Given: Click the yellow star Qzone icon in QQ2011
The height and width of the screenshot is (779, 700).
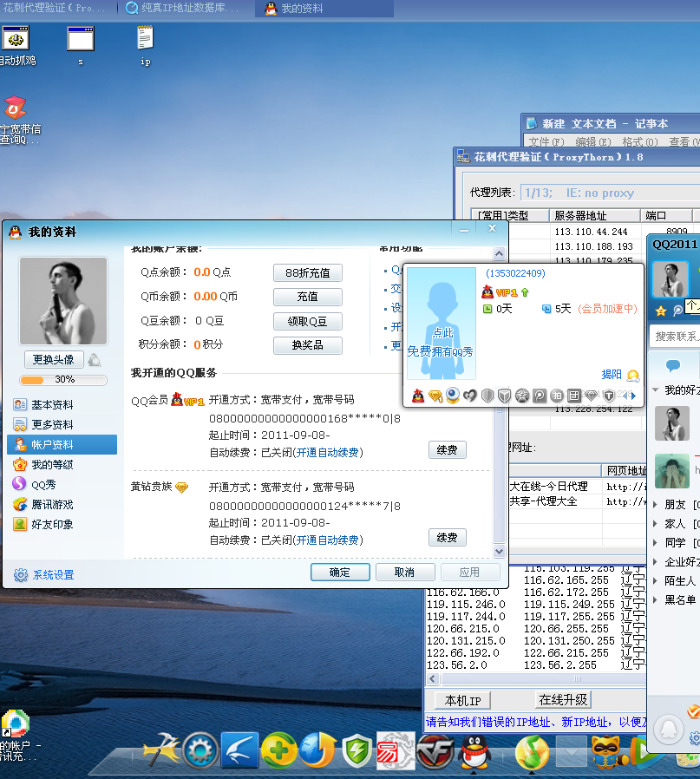Looking at the screenshot, I should 661,311.
